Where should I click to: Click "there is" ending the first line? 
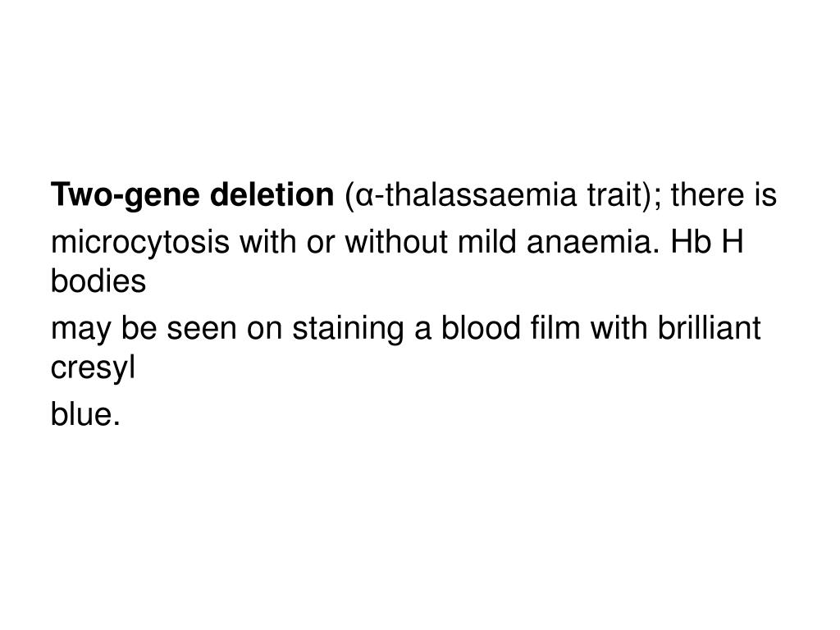click(x=724, y=194)
